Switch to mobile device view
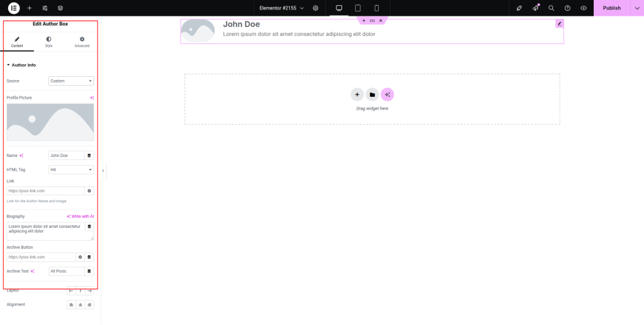The height and width of the screenshot is (325, 644). pos(376,8)
